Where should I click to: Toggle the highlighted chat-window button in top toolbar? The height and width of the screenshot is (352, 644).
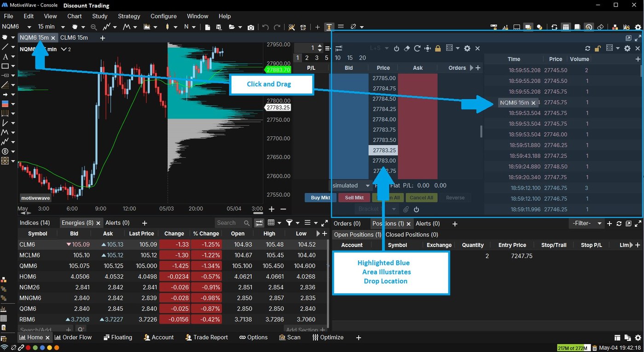(528, 27)
